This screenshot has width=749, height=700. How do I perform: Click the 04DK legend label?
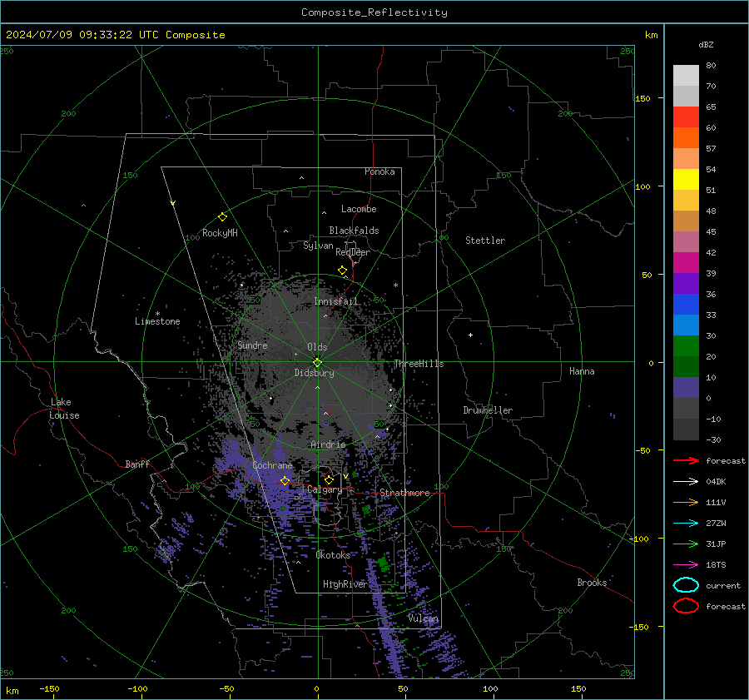point(716,482)
